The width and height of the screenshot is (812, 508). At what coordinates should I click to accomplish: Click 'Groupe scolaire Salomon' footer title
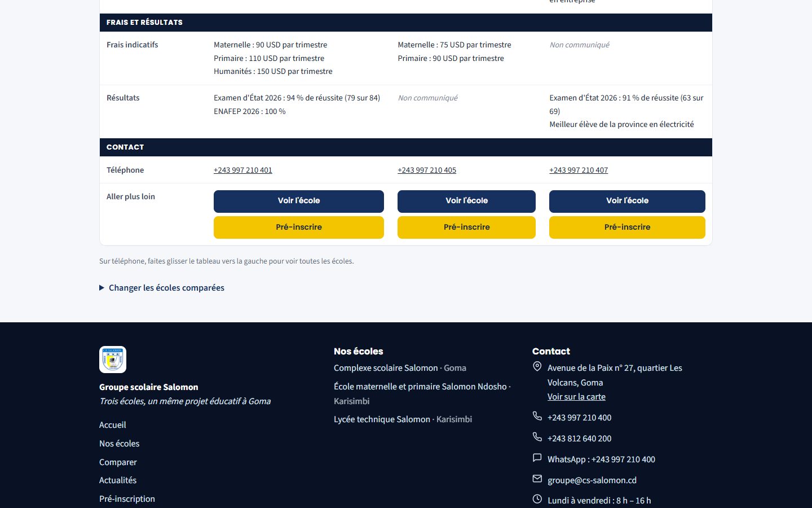click(x=149, y=387)
